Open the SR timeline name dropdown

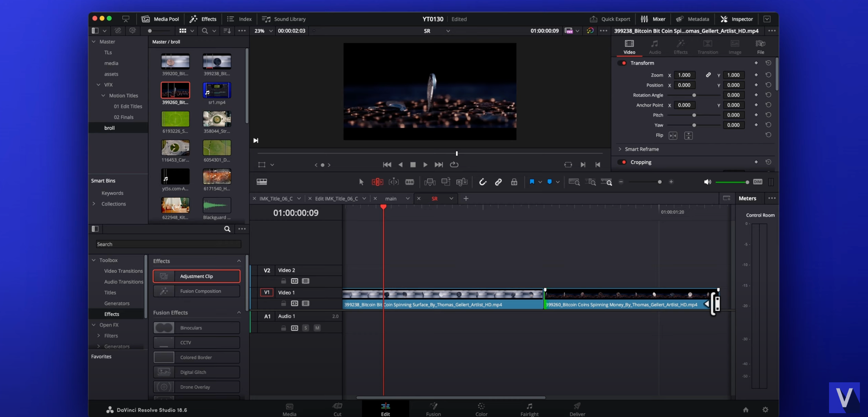click(448, 31)
